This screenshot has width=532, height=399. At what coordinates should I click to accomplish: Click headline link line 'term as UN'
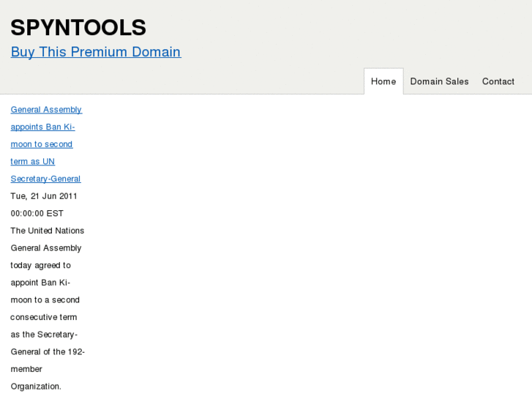click(32, 162)
